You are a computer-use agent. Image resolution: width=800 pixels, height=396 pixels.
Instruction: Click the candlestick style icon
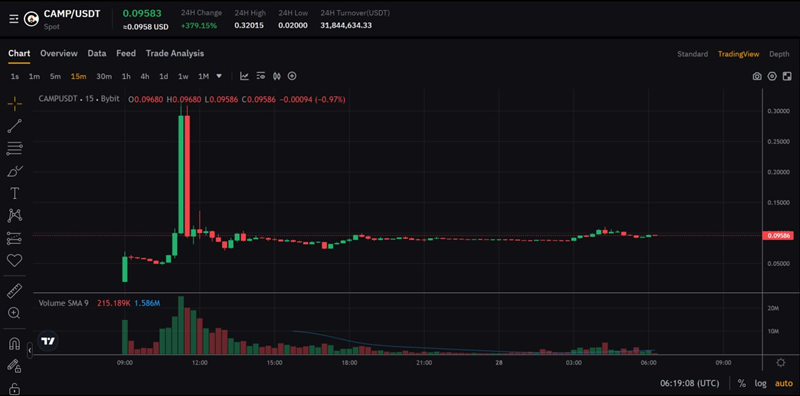pyautogui.click(x=277, y=76)
